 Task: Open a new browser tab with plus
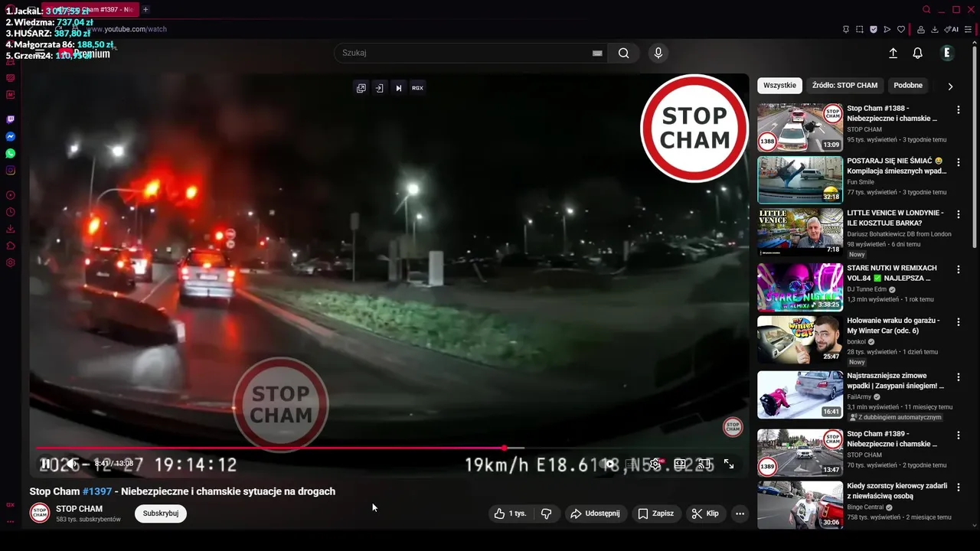pyautogui.click(x=145, y=9)
